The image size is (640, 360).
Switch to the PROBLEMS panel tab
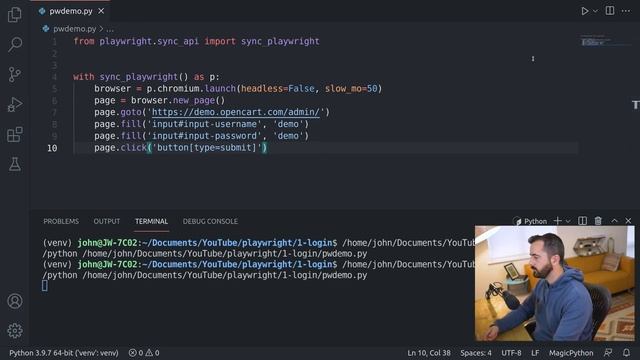[x=61, y=221]
